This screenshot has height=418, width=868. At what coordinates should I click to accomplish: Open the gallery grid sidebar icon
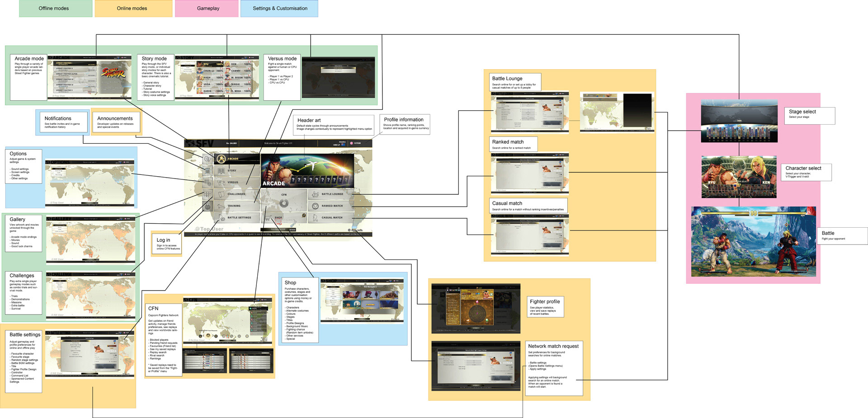pos(208,194)
